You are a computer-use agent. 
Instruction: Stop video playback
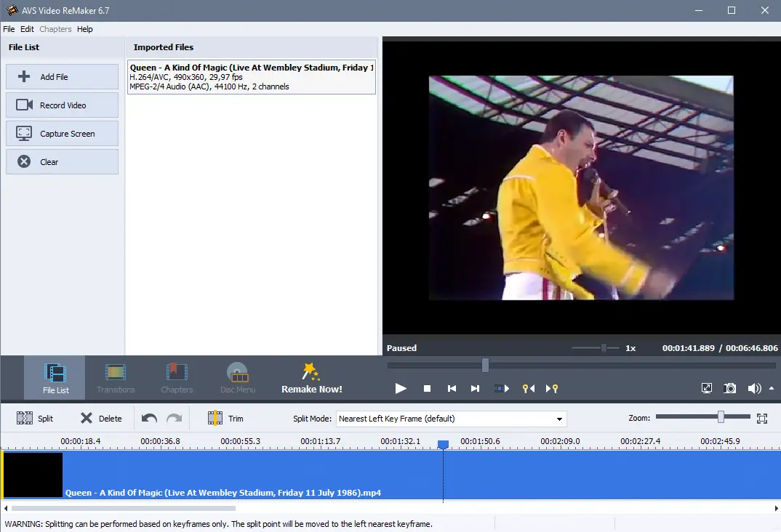(x=427, y=388)
